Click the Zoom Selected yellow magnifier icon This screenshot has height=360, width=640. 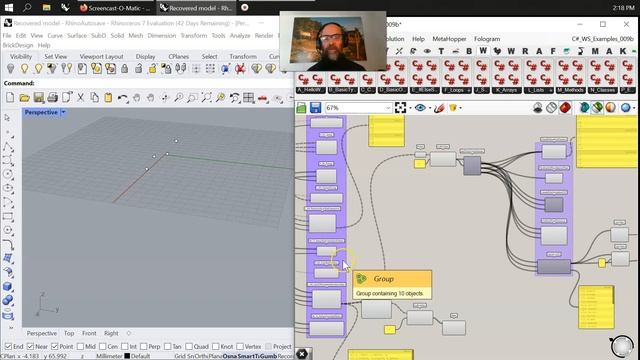[x=220, y=98]
